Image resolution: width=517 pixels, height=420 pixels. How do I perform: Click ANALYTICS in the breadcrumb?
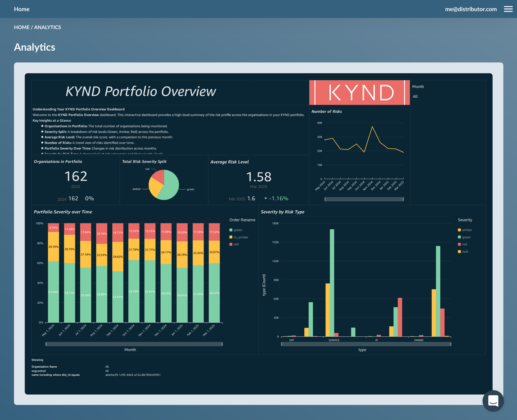pyautogui.click(x=47, y=27)
